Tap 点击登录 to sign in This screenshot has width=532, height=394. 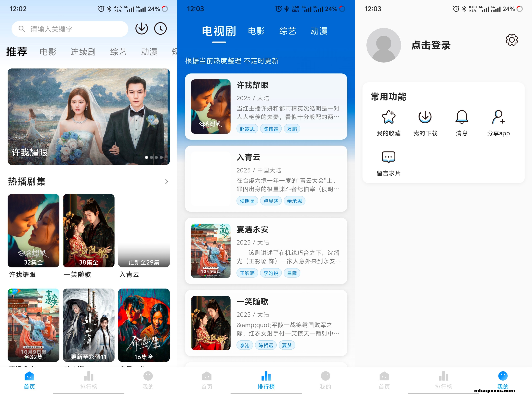click(431, 45)
